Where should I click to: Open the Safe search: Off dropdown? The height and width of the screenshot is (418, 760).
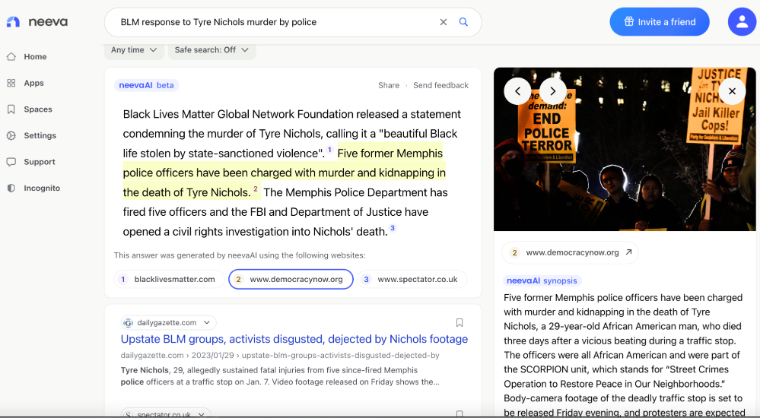[210, 50]
